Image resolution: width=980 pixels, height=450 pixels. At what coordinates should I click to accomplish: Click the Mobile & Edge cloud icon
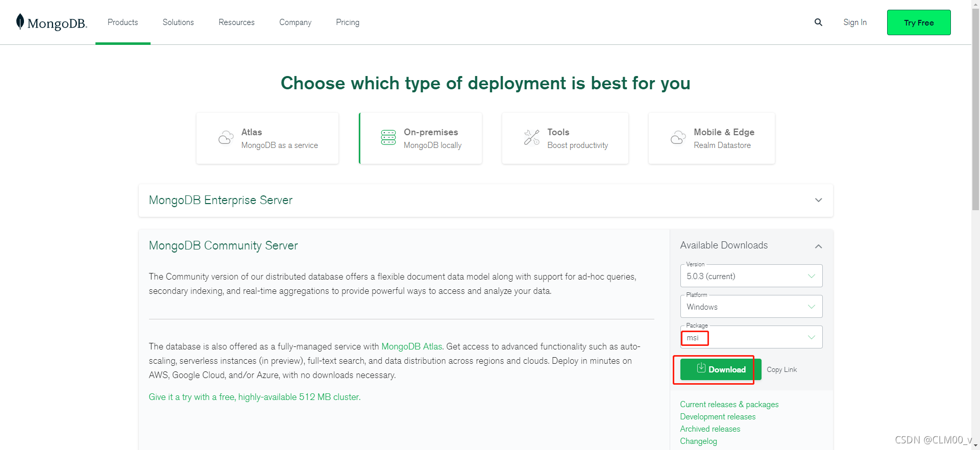(x=678, y=138)
